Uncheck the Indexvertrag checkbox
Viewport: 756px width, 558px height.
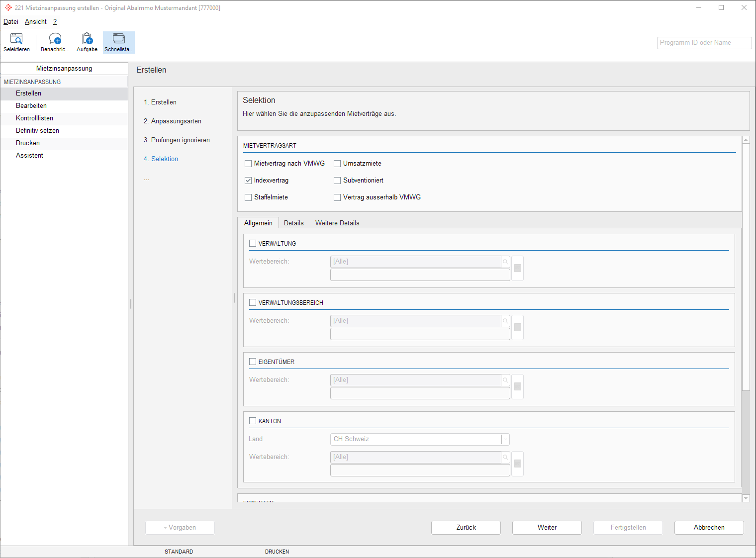[x=248, y=181]
